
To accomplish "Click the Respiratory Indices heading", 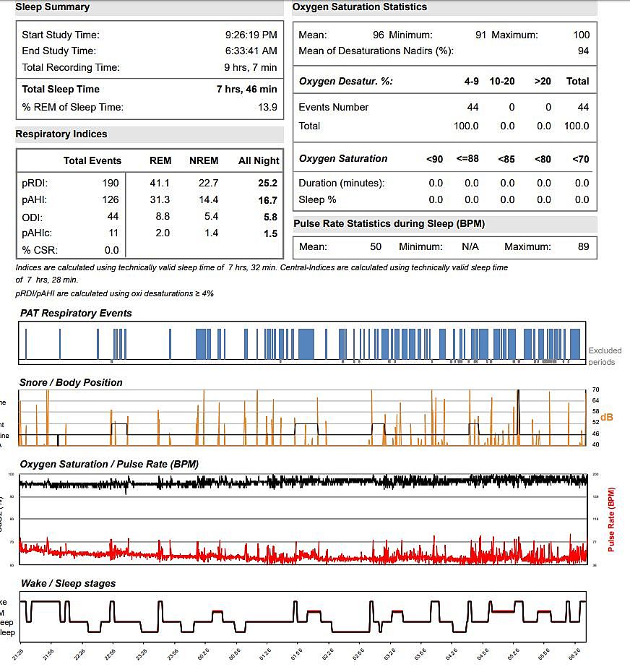I will point(61,134).
